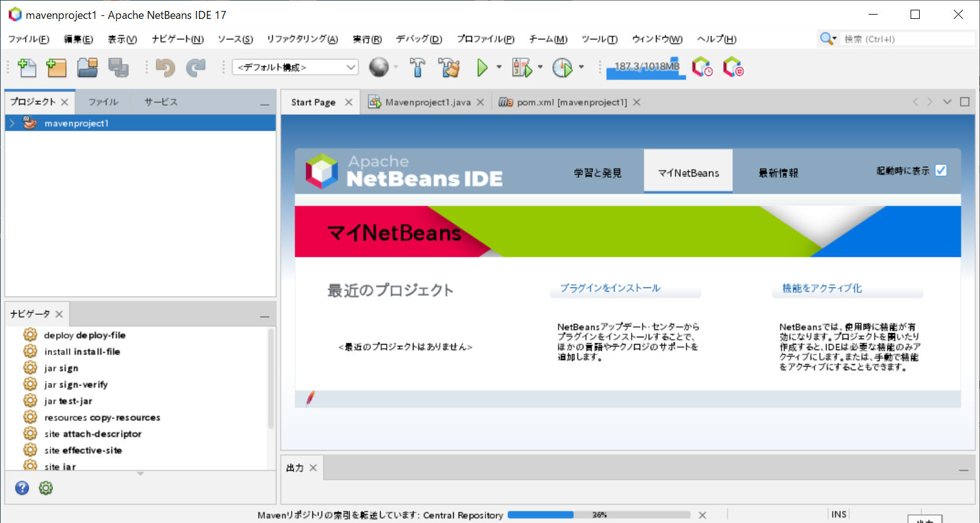The height and width of the screenshot is (523, 980).
Task: Expand the mavenproject1 tree node
Action: pyautogui.click(x=12, y=123)
